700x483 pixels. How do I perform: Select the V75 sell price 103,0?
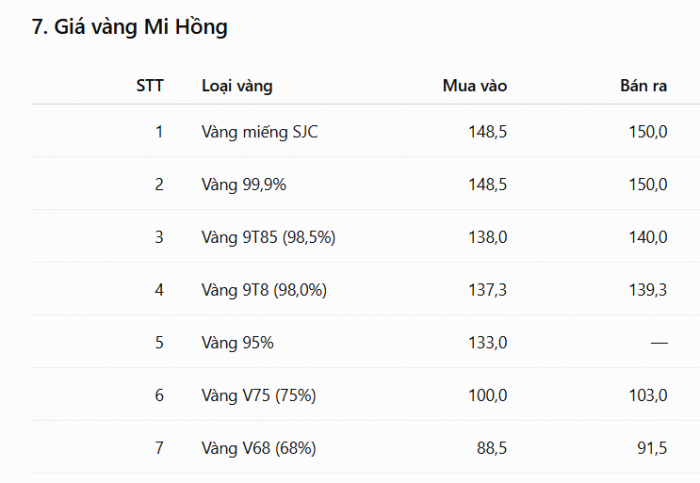tap(648, 396)
